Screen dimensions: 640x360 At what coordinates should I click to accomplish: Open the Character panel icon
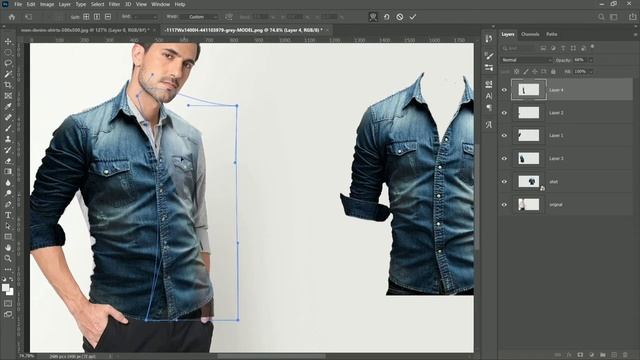[x=489, y=96]
